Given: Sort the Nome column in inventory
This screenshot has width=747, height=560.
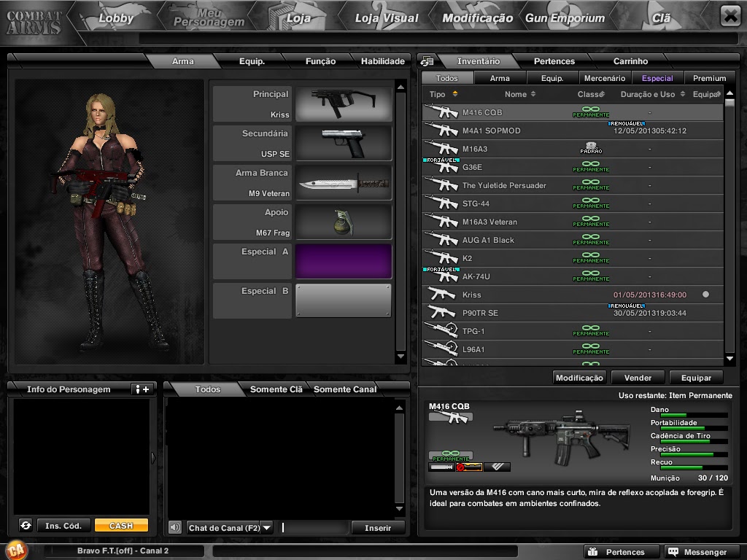Looking at the screenshot, I should [x=535, y=93].
